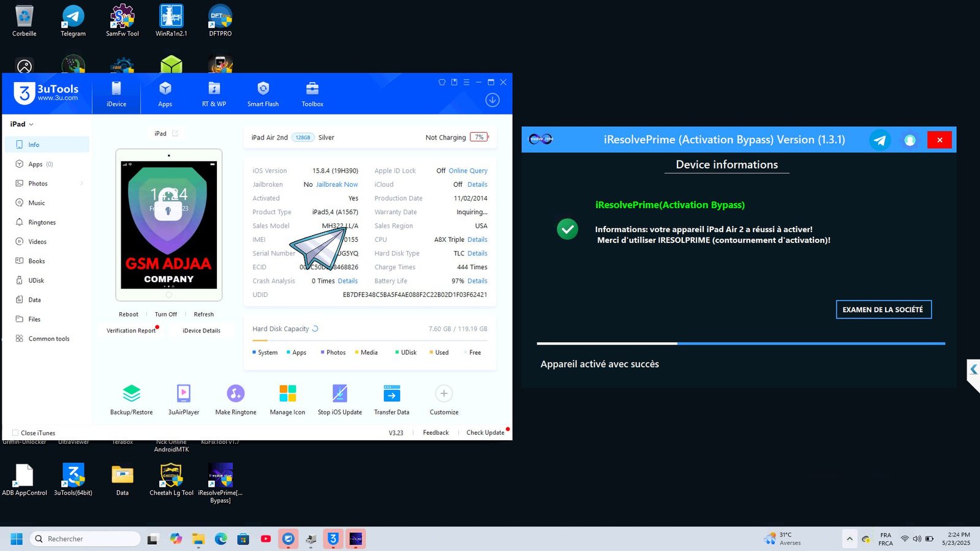Open the 3uTools title bar menu (lines) icon

466,82
